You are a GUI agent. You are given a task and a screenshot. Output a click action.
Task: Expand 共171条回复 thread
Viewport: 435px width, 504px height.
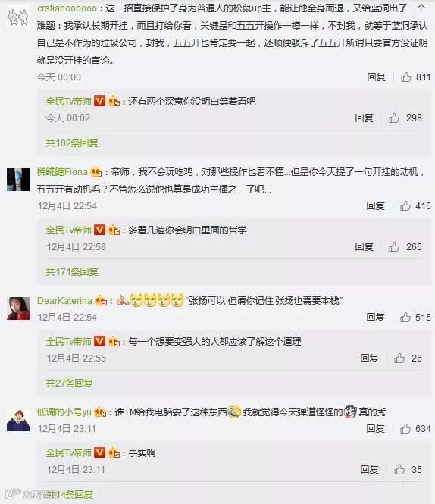(x=72, y=271)
